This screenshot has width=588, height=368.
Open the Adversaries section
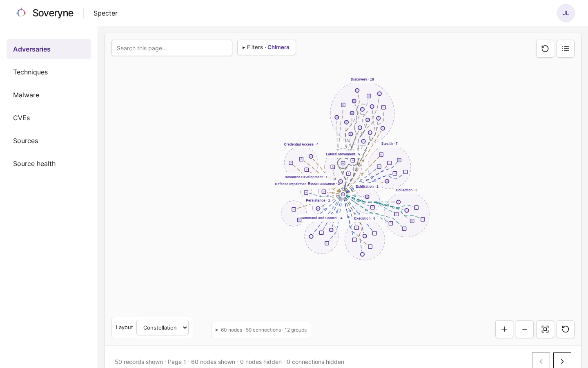click(x=49, y=49)
